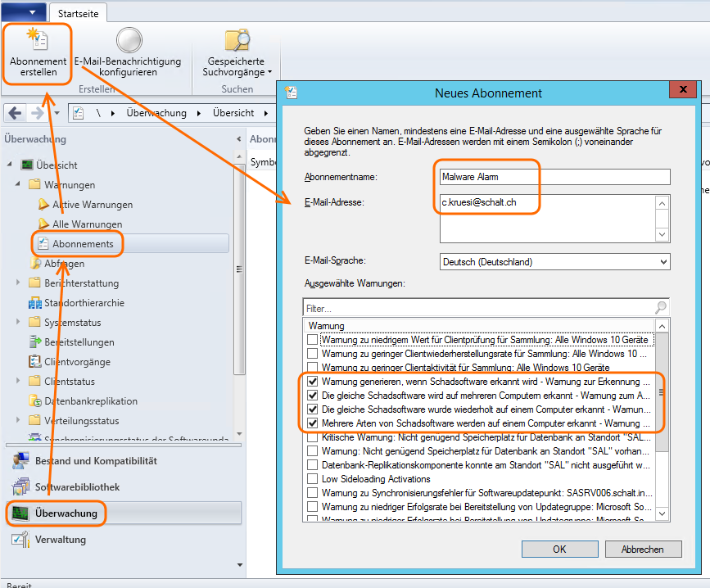
Task: Uncheck Warnung generieren, wenn Schadsoftware erkannt
Action: point(312,382)
